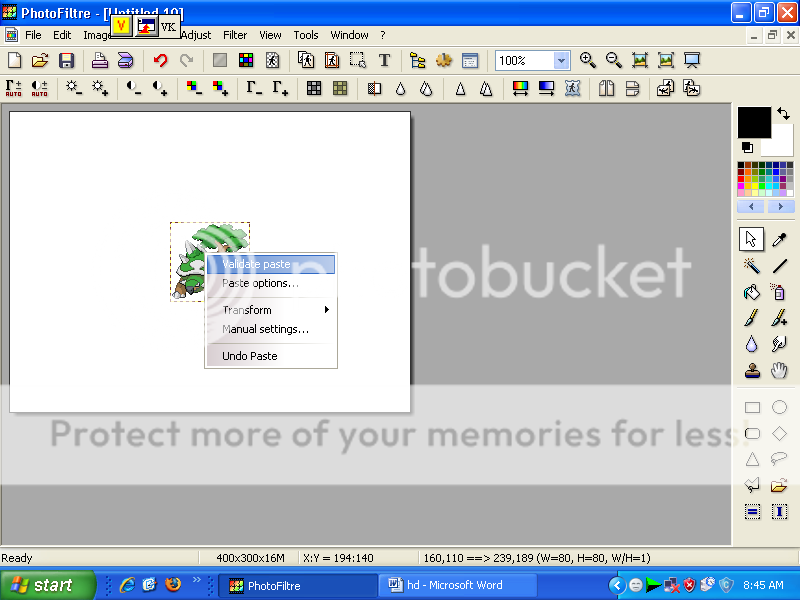This screenshot has height=600, width=800.
Task: Expand the hidden Quick Launch icons chevron
Action: click(196, 580)
